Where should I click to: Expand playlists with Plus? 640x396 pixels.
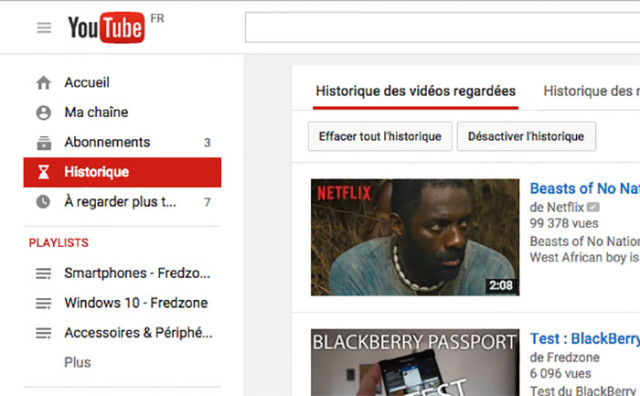coord(78,363)
